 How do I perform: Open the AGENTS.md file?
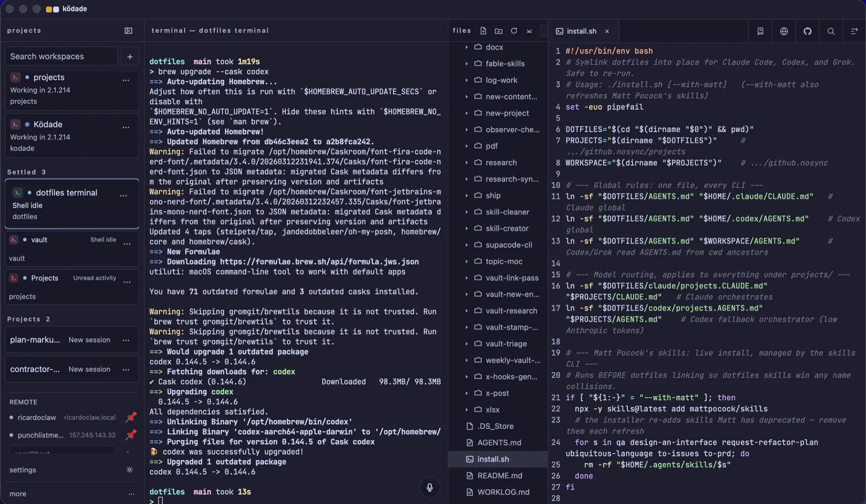pyautogui.click(x=497, y=442)
